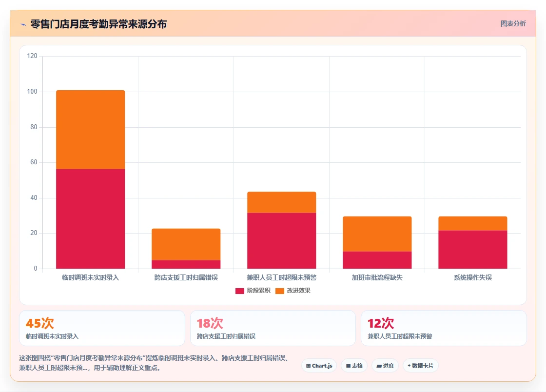
Task: Select the 表格 tag chip
Action: (354, 366)
